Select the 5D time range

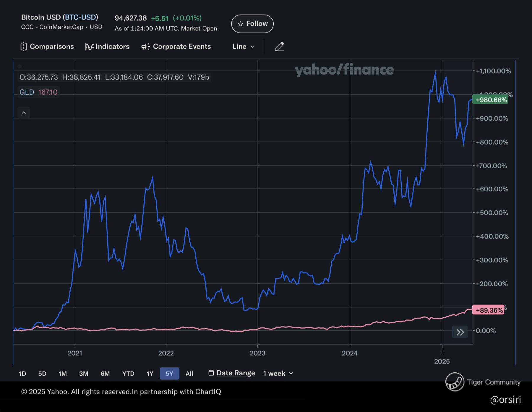click(x=42, y=374)
